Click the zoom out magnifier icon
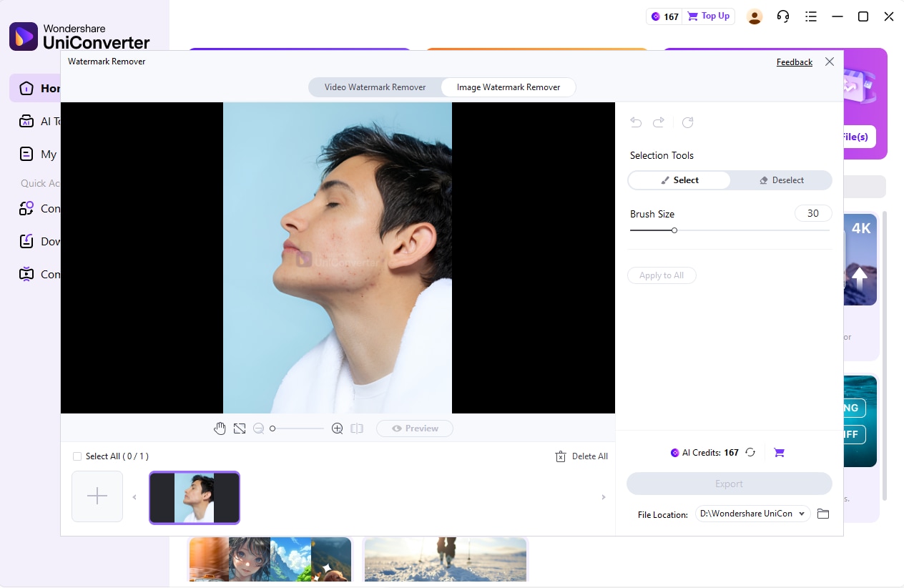This screenshot has width=904, height=588. (x=258, y=428)
